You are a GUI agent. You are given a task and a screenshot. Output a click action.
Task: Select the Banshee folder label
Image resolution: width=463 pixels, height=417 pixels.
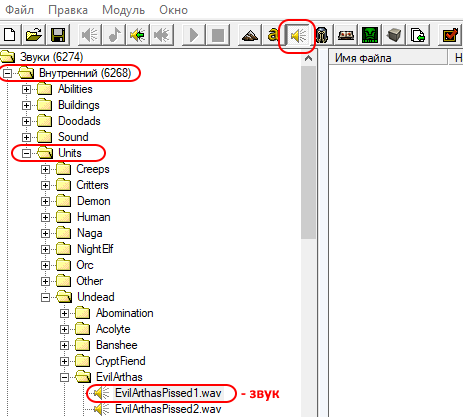point(117,345)
